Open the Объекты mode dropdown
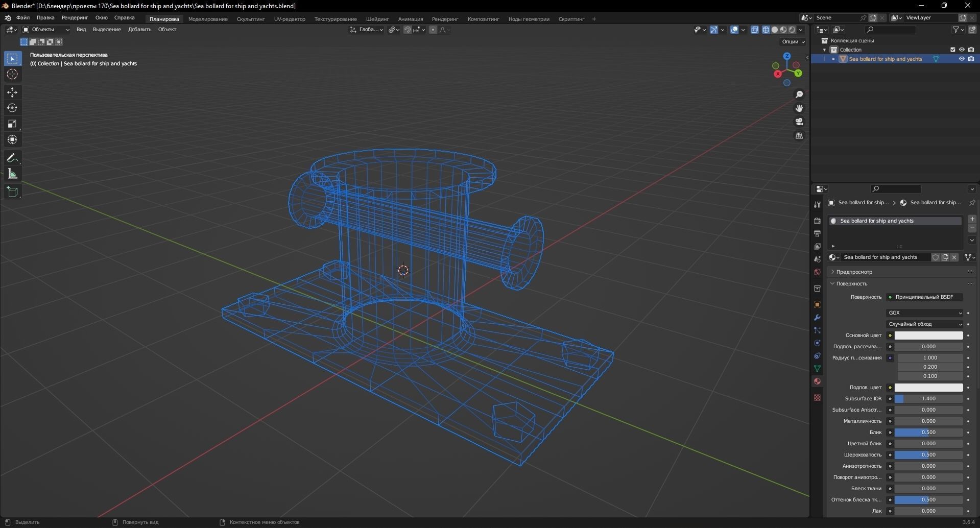 [46, 30]
